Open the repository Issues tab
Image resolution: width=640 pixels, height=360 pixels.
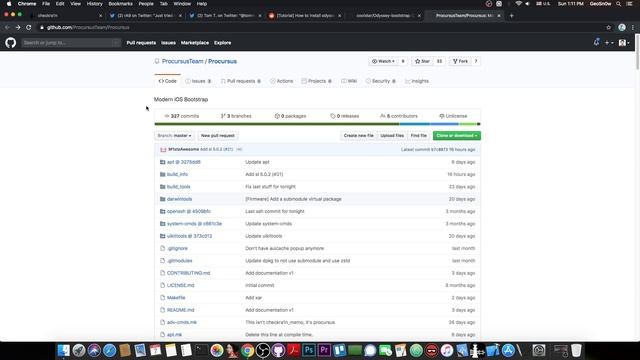click(x=198, y=81)
